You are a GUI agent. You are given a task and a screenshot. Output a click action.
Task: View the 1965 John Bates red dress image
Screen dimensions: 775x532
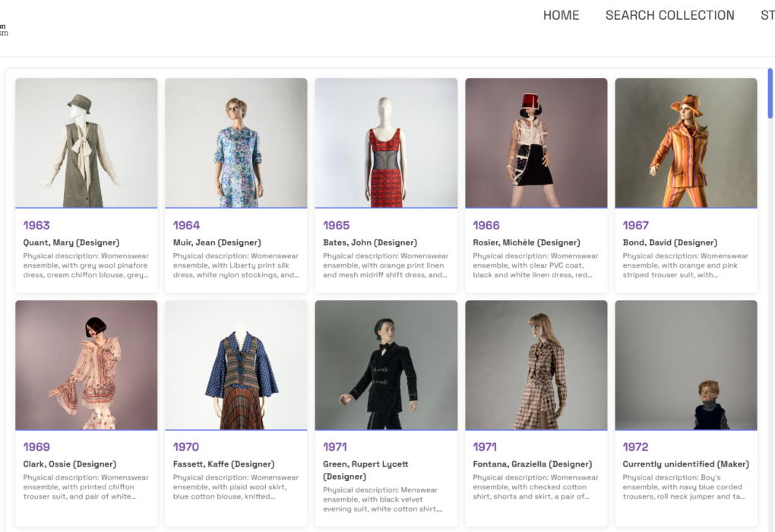[386, 143]
